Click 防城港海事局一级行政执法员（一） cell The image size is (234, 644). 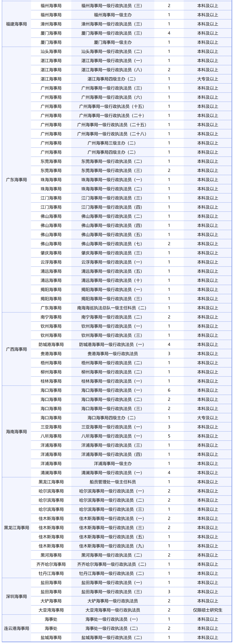pos(113,345)
